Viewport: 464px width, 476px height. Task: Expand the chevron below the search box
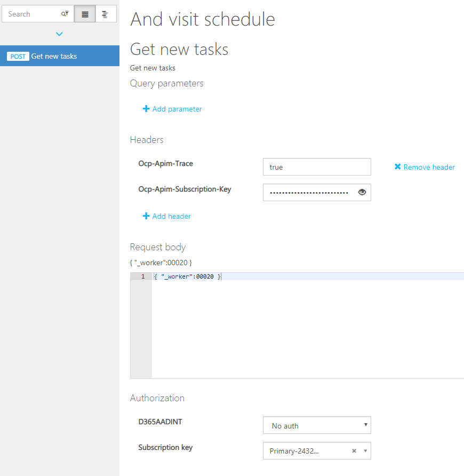click(59, 34)
